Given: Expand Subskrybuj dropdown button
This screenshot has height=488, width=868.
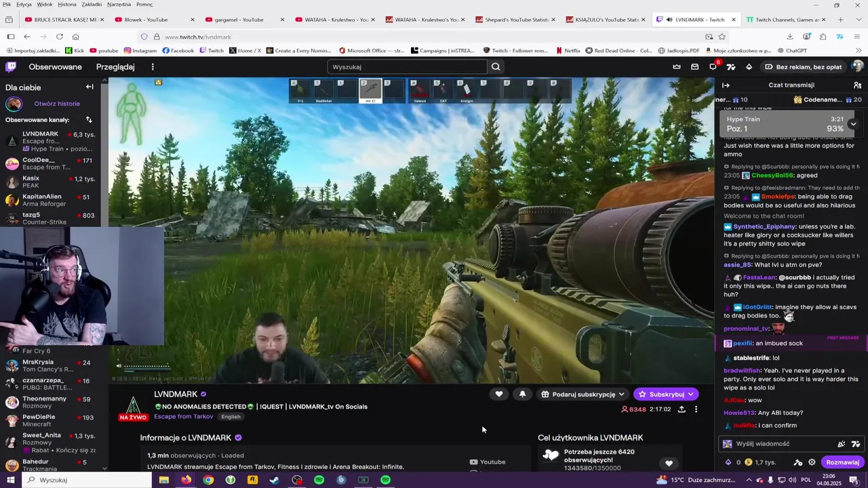Looking at the screenshot, I should [x=691, y=394].
